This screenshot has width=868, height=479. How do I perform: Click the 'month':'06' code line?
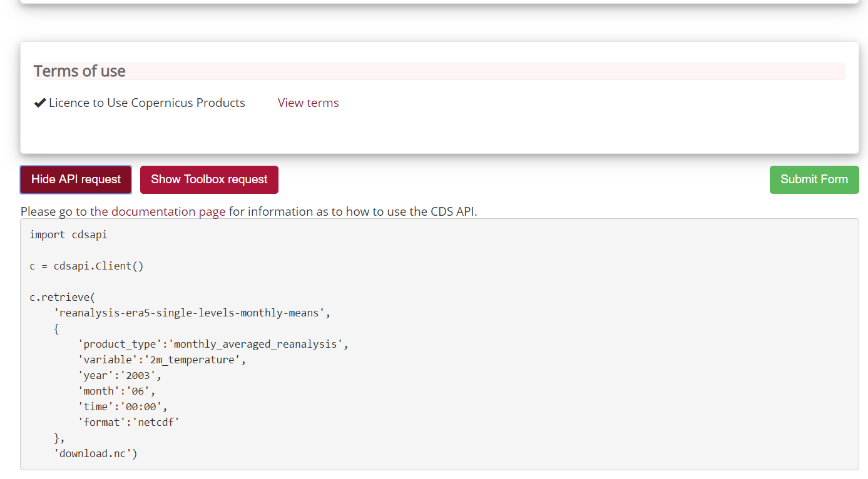coord(116,391)
